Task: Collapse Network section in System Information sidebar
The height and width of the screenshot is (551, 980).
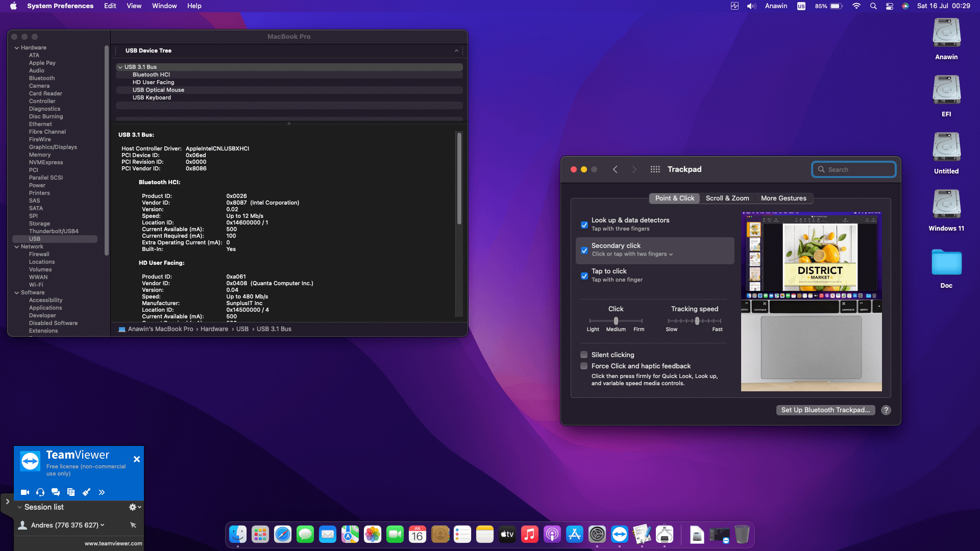Action: pos(17,246)
